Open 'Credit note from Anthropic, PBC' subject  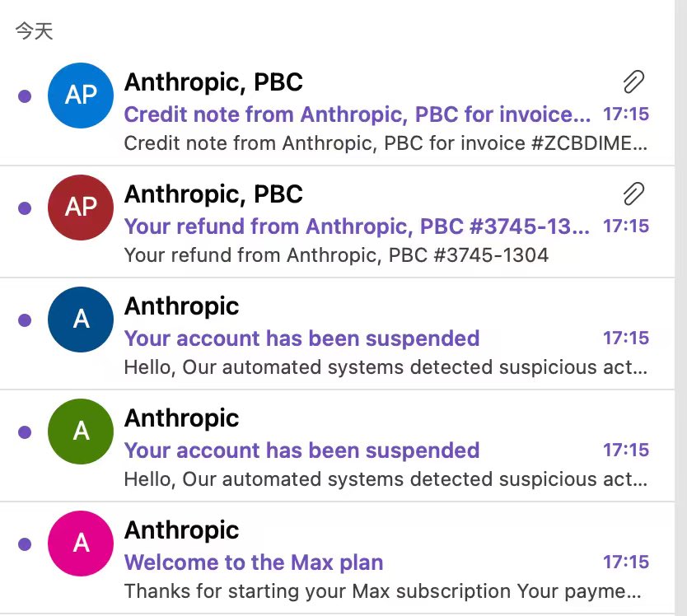pos(356,114)
